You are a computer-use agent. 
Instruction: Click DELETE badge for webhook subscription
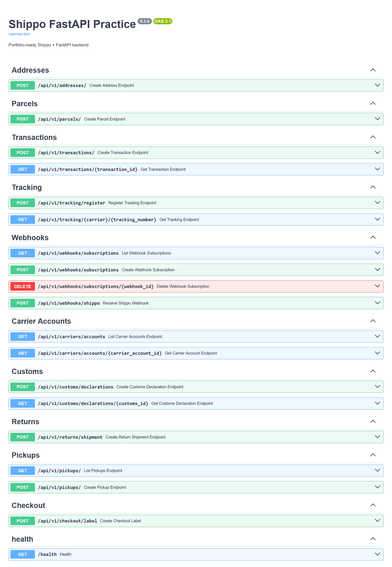pos(23,286)
